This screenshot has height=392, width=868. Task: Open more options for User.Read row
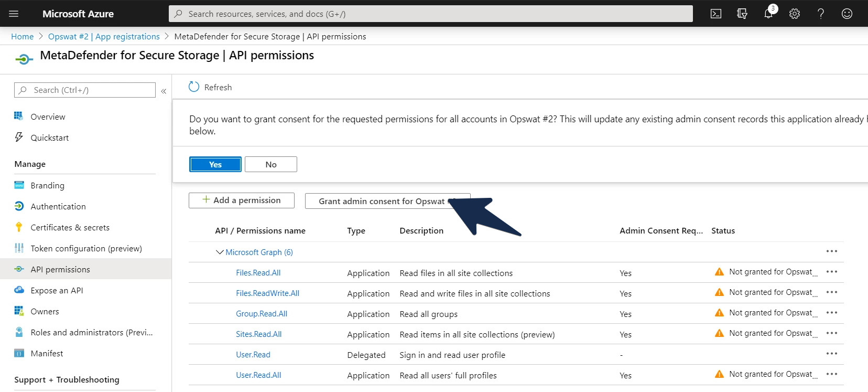tap(832, 354)
